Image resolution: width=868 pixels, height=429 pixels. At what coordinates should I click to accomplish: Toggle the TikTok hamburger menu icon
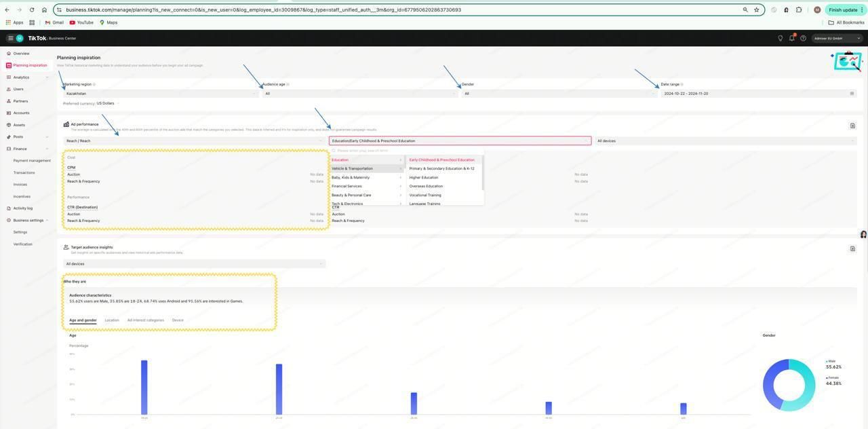[11, 38]
